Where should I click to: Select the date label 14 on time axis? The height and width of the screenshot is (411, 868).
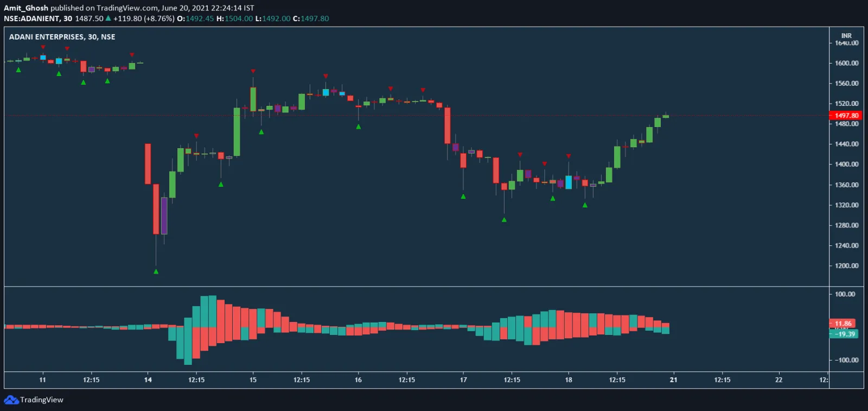(x=148, y=380)
